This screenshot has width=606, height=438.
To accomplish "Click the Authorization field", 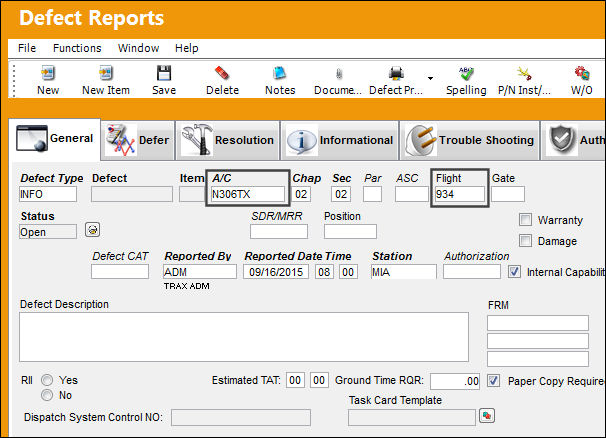I will pyautogui.click(x=472, y=271).
